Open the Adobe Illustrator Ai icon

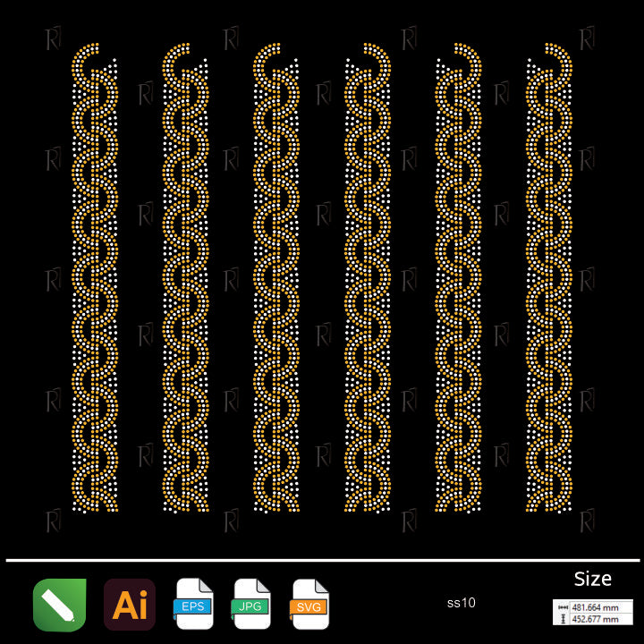(130, 606)
